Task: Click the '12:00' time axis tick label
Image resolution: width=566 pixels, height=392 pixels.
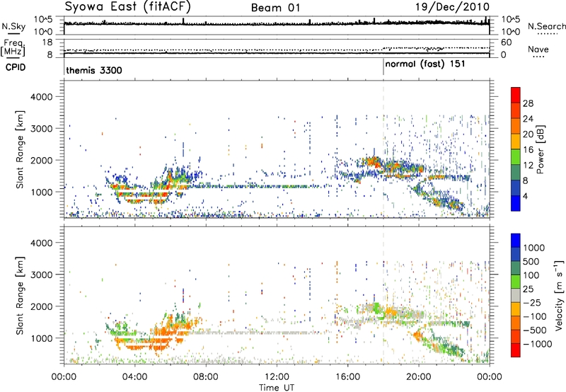Action: (x=277, y=377)
